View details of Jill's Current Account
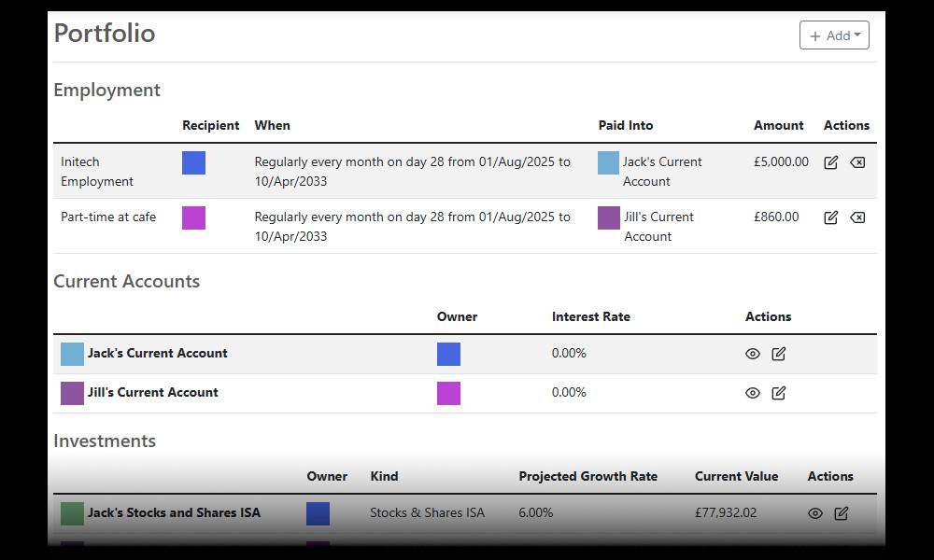Viewport: 934px width, 560px height. pyautogui.click(x=753, y=393)
